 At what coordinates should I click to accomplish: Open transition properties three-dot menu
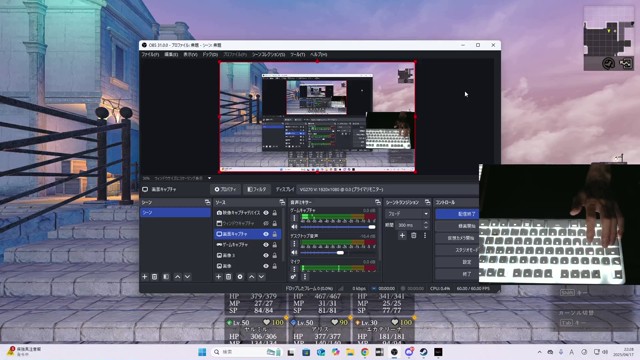point(425,236)
